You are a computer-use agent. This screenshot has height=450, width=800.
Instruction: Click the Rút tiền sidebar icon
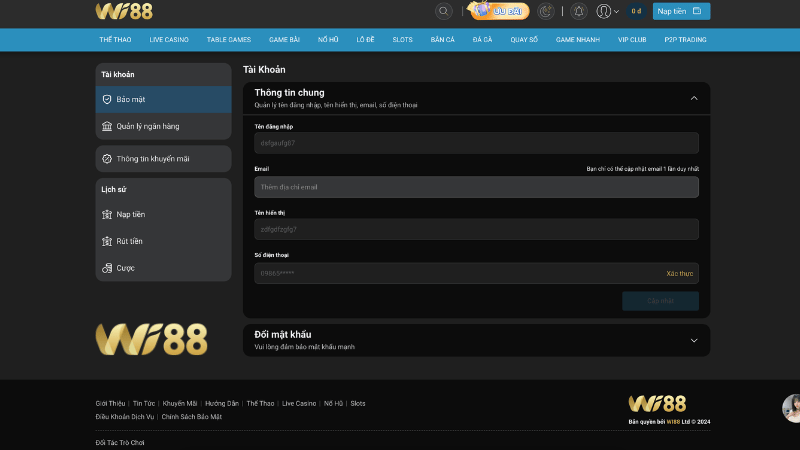(107, 241)
